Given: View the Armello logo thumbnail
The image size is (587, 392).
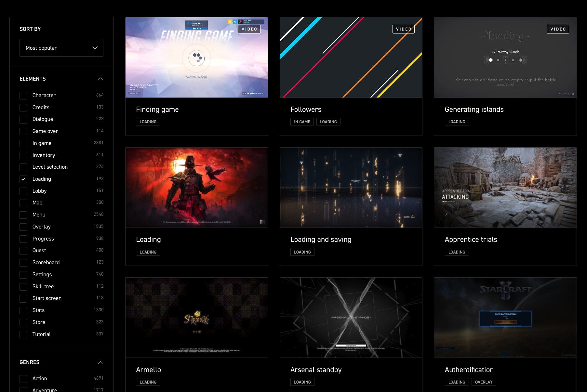Looking at the screenshot, I should [197, 318].
